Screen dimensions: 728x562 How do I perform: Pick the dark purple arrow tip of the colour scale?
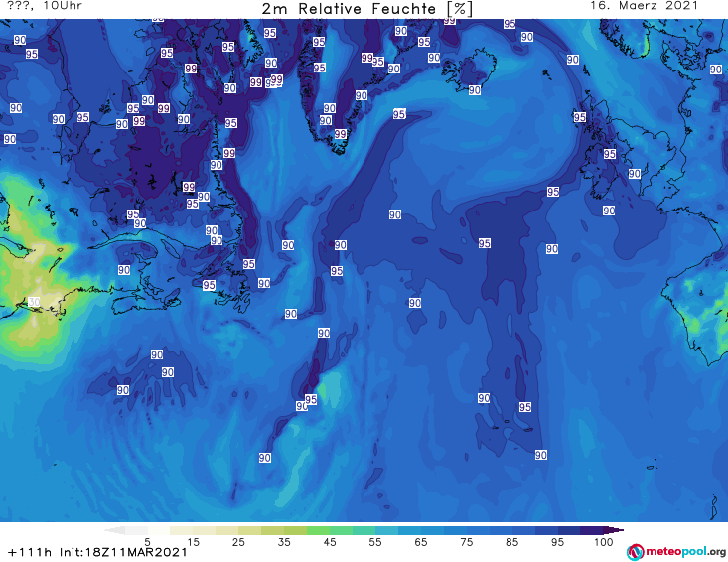[614, 530]
